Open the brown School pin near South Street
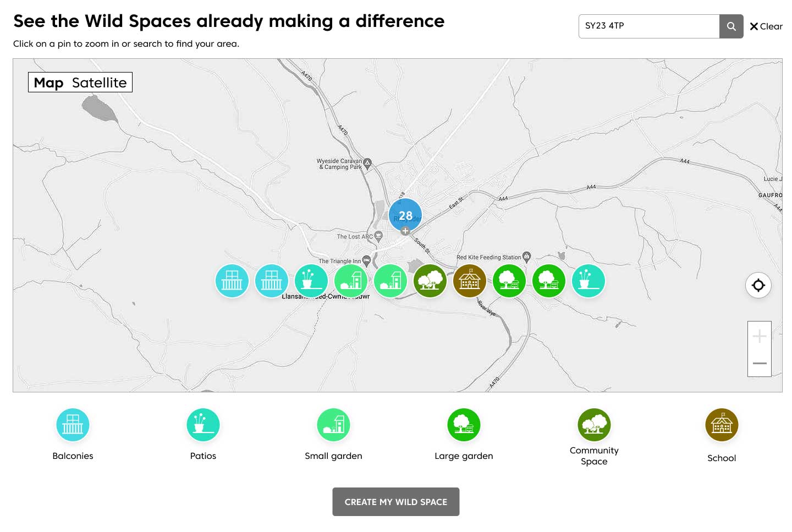This screenshot has height=532, width=792. coord(470,280)
